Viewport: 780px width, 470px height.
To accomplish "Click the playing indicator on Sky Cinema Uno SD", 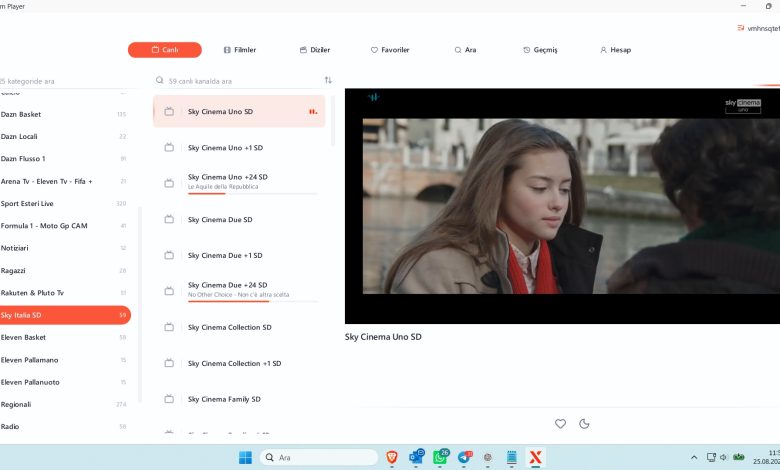I will click(x=313, y=111).
